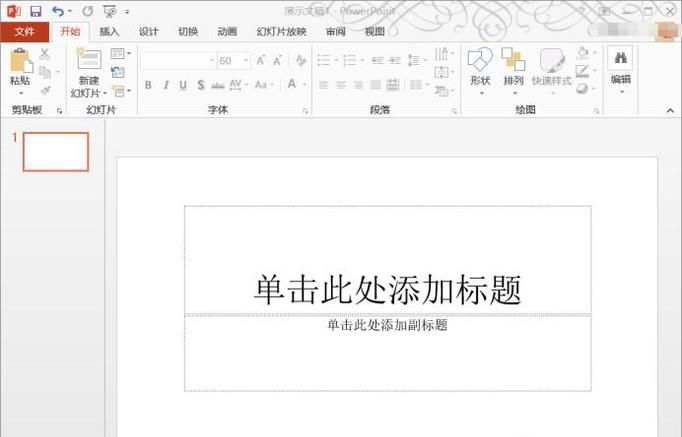Expand the slide layout dropdown
The image size is (682, 437).
(120, 53)
